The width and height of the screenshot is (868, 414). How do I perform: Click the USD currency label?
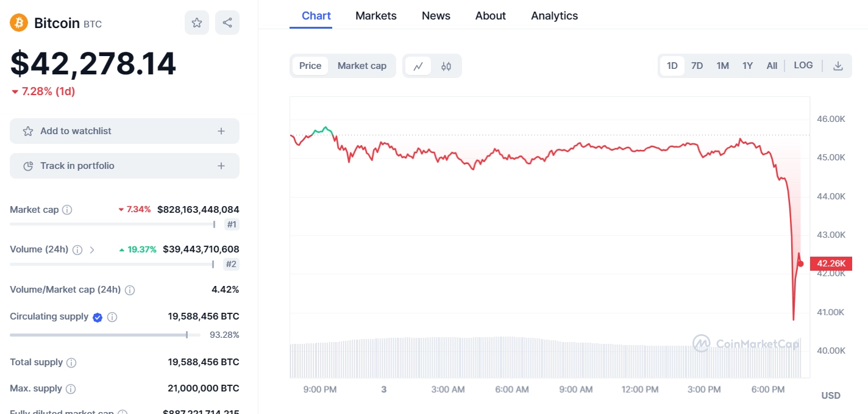tap(831, 395)
